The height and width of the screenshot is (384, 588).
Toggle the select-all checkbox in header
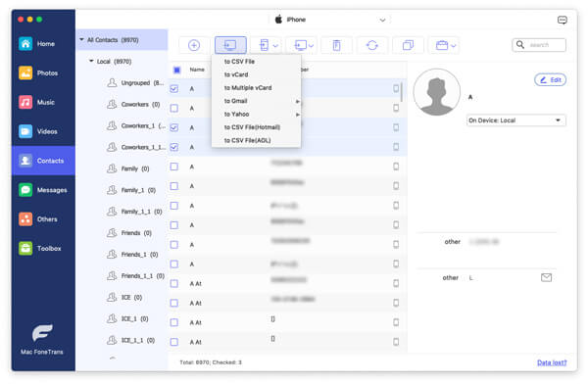pyautogui.click(x=177, y=70)
